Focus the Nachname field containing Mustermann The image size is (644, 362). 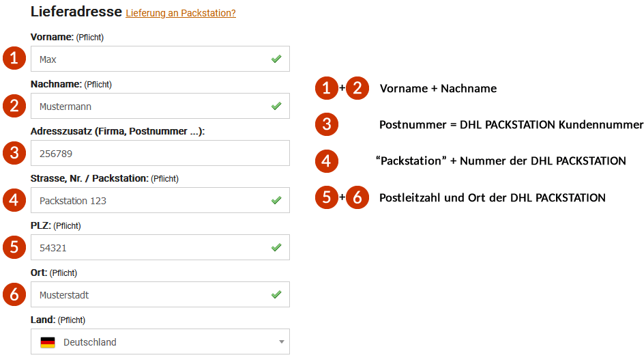coord(160,106)
